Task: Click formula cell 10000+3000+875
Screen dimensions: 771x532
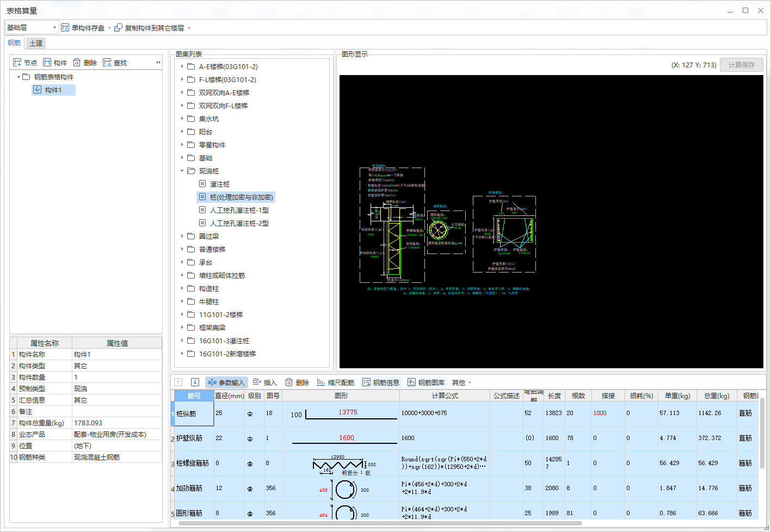Action: click(x=445, y=413)
